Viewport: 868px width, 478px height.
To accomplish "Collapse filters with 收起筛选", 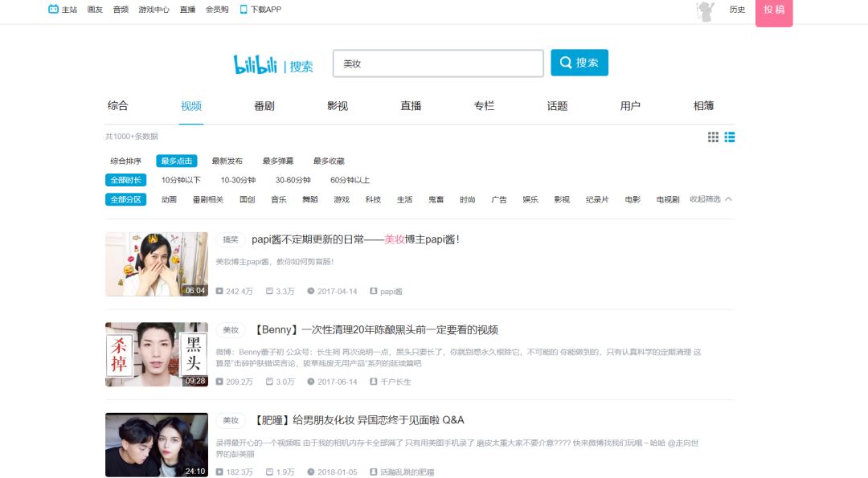I will [710, 199].
